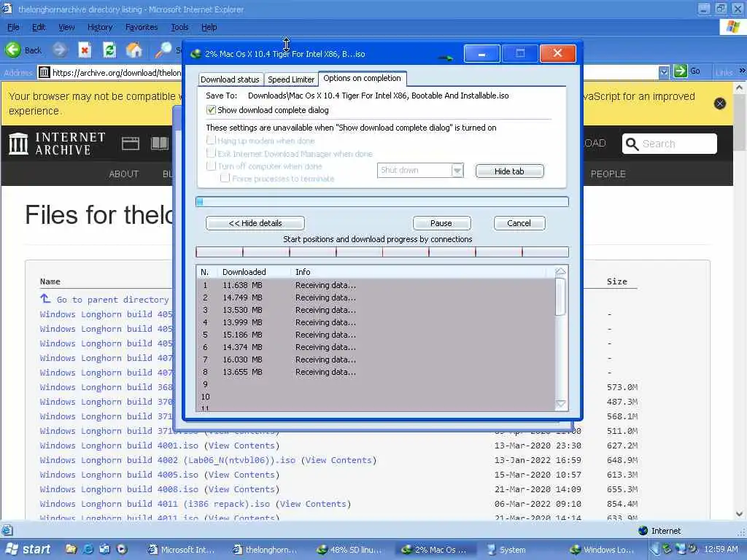Cancel the download
Viewport: 747px width, 560px height.
tap(519, 223)
